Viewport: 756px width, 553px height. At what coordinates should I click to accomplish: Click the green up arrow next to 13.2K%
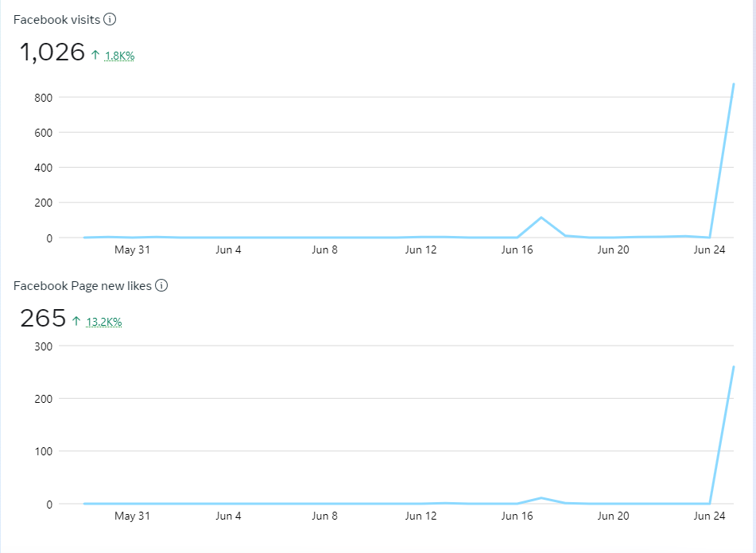click(x=76, y=322)
